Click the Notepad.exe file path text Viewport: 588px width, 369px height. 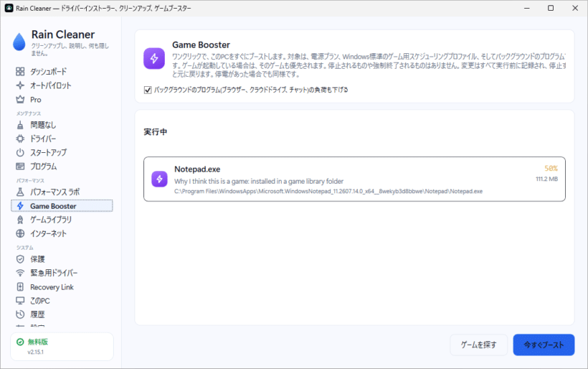pyautogui.click(x=328, y=192)
